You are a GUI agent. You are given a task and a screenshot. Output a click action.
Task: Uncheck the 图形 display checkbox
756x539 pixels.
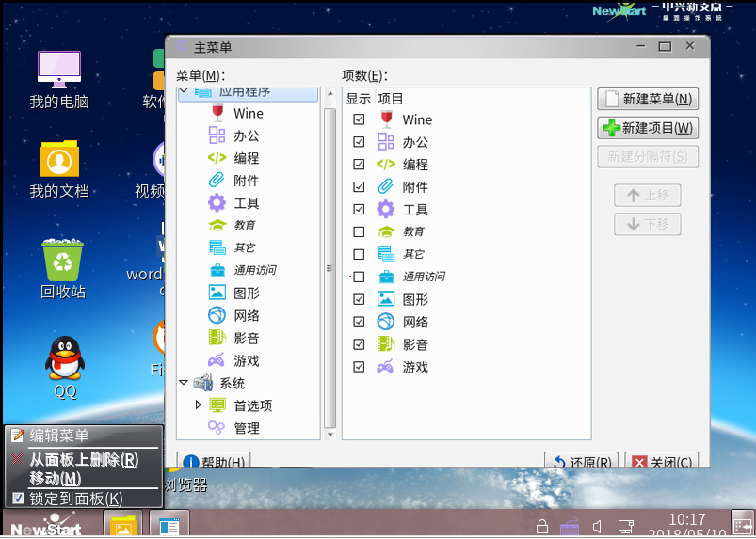pyautogui.click(x=359, y=299)
